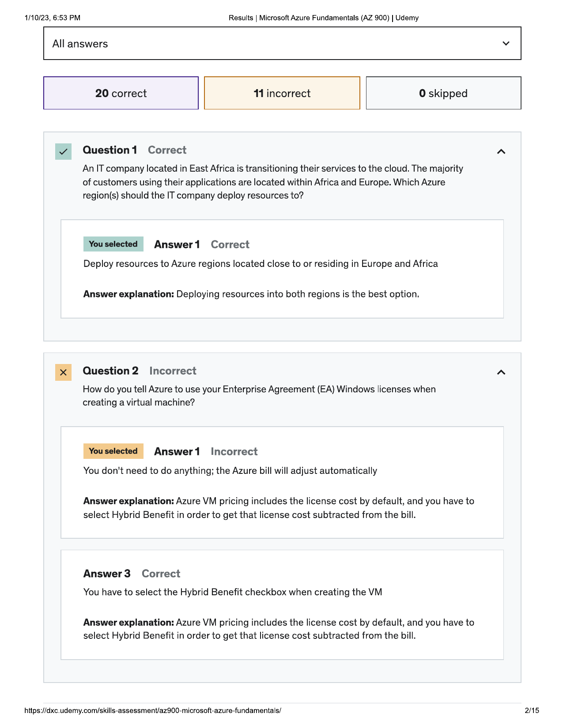Click the 2/15 page number
The height and width of the screenshot is (728, 563).
(532, 710)
